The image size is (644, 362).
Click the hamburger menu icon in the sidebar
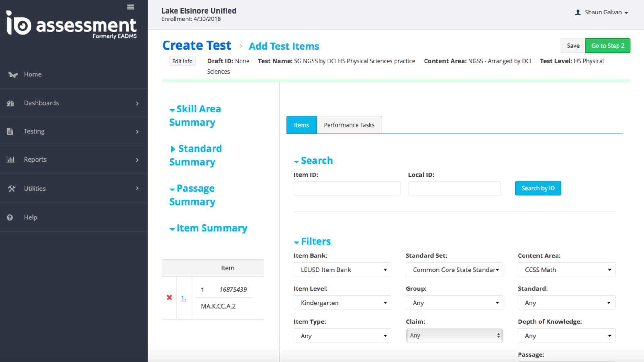(x=130, y=7)
